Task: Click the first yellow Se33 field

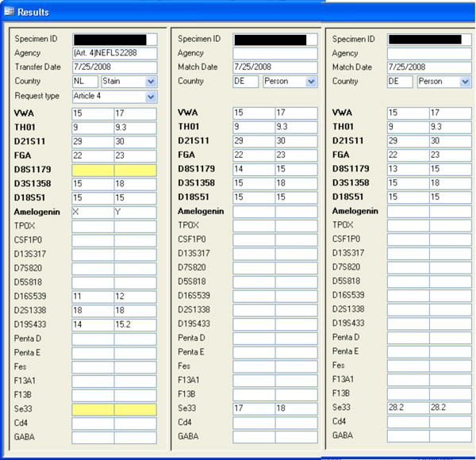Action: (x=92, y=408)
